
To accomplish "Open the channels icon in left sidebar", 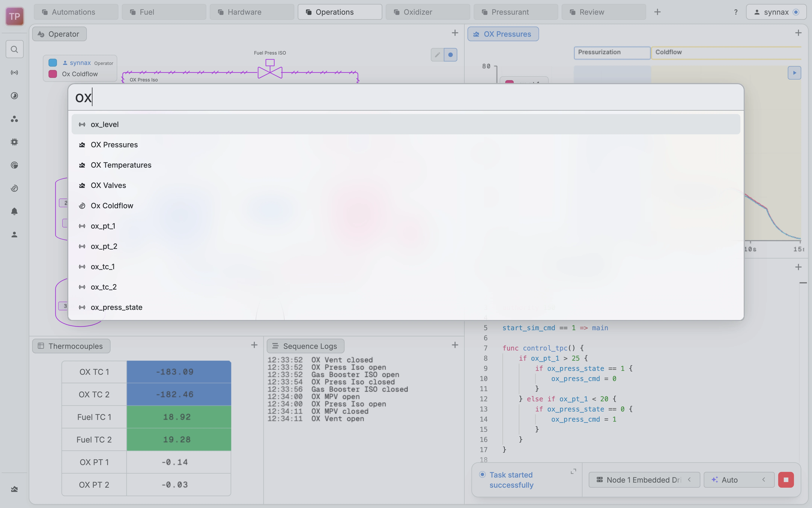I will [14, 73].
